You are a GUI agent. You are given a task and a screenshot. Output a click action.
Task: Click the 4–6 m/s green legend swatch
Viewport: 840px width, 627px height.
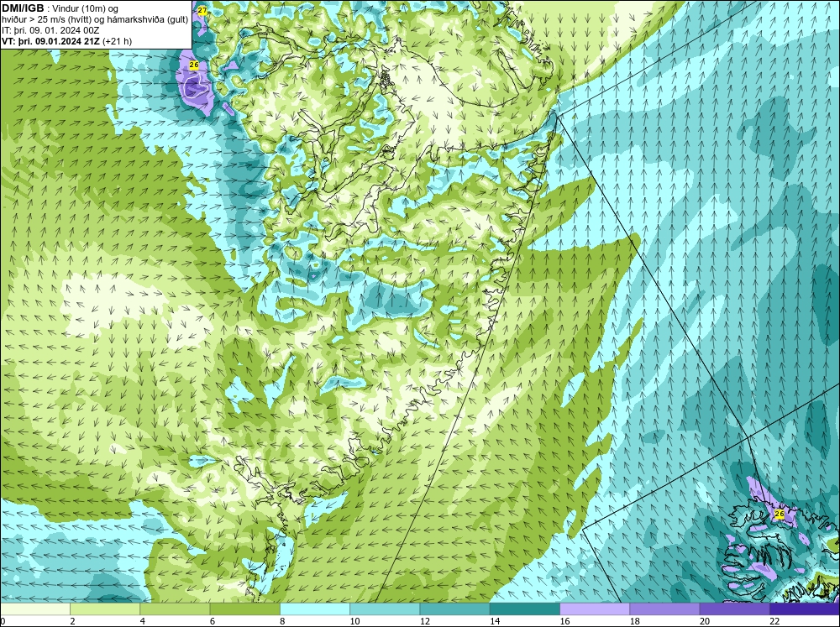(x=176, y=609)
